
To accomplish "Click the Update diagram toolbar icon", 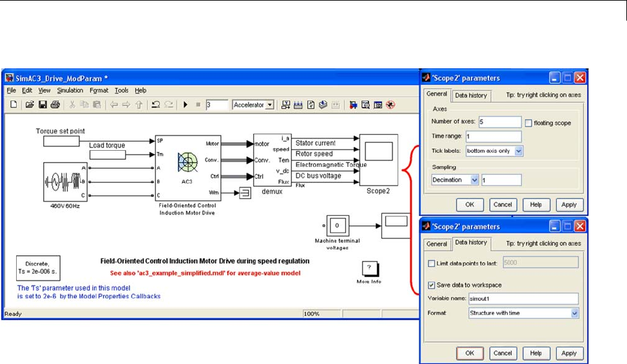I will tap(311, 104).
